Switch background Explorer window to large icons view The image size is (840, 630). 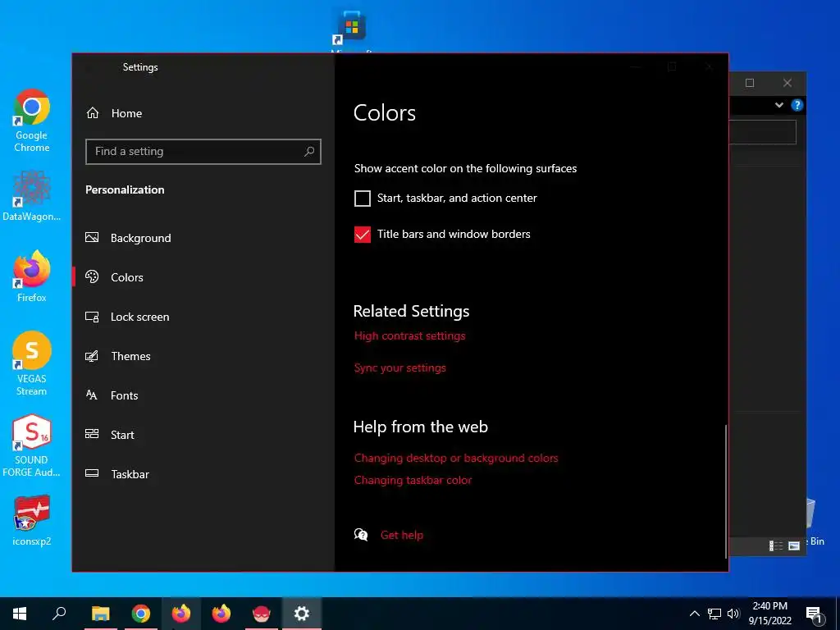794,546
